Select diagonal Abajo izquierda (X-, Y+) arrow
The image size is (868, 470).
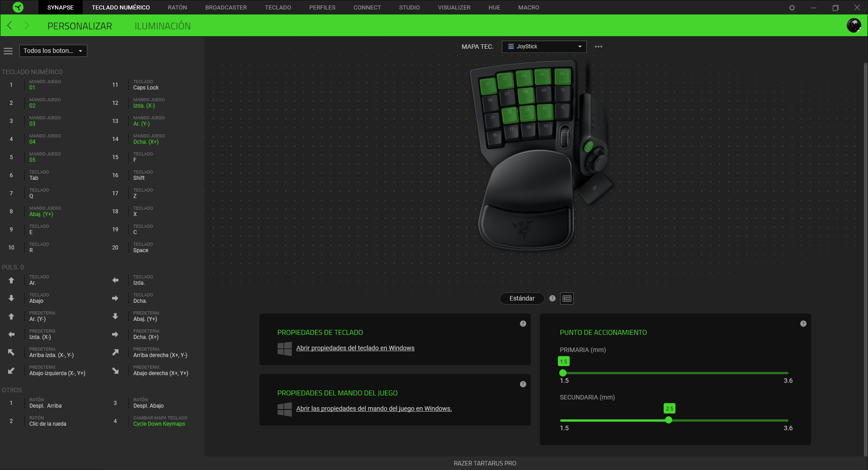(x=11, y=371)
